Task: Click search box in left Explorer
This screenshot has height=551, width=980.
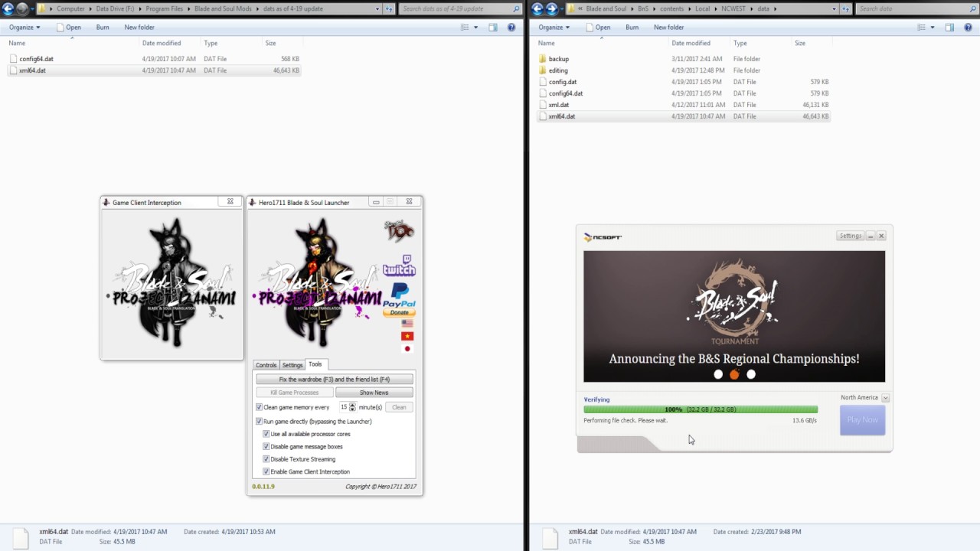Action: (459, 9)
